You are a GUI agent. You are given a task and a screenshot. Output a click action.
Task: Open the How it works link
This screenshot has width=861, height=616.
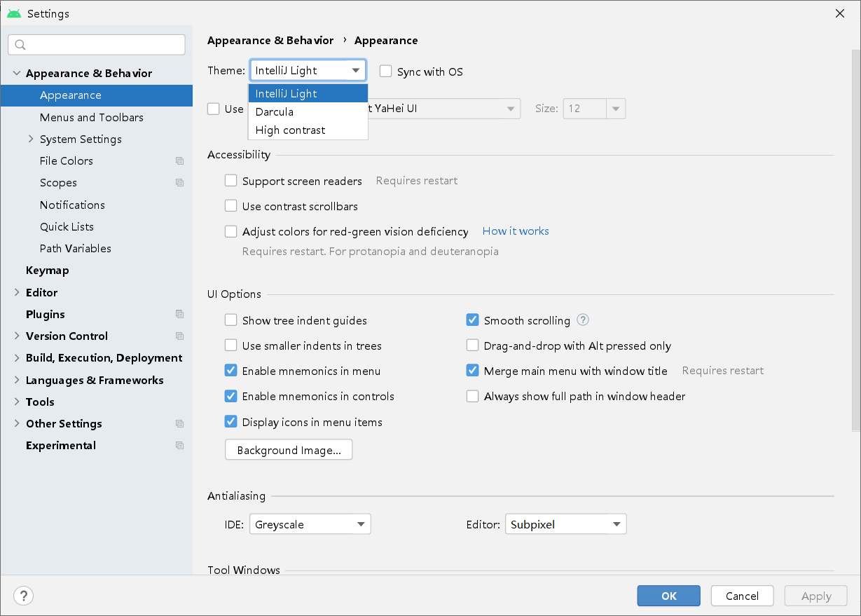pos(516,231)
